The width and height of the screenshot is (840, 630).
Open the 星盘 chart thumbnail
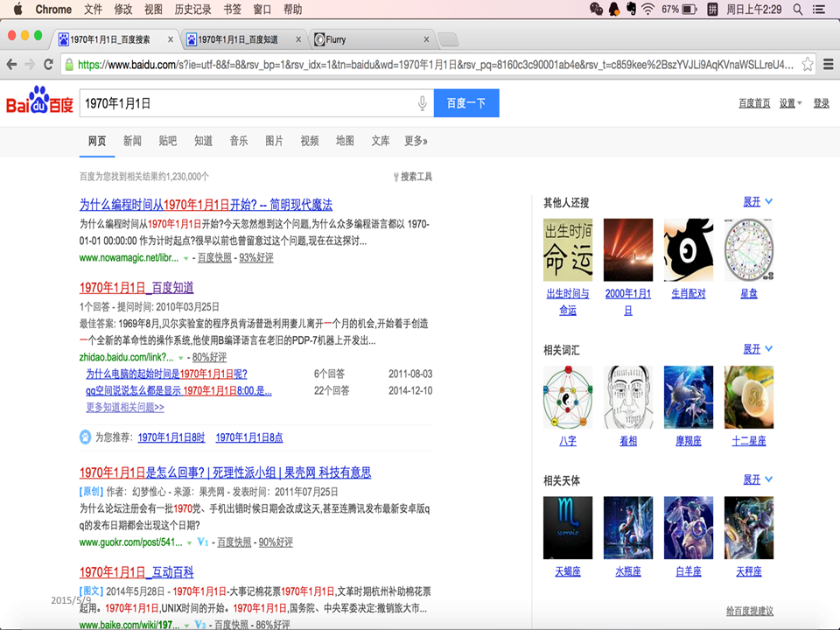749,249
